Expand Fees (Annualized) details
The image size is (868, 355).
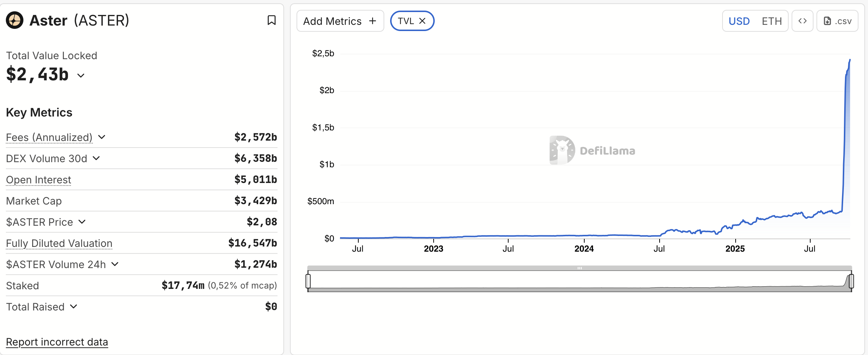102,137
